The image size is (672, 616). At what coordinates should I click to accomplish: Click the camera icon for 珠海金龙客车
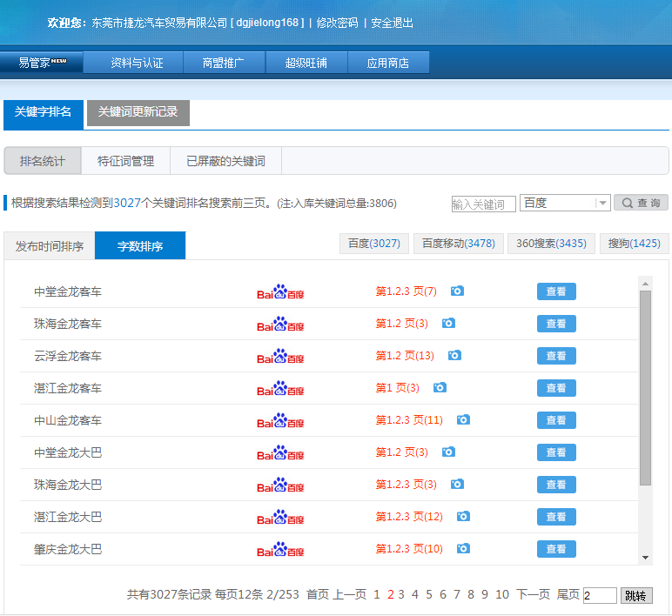point(448,323)
